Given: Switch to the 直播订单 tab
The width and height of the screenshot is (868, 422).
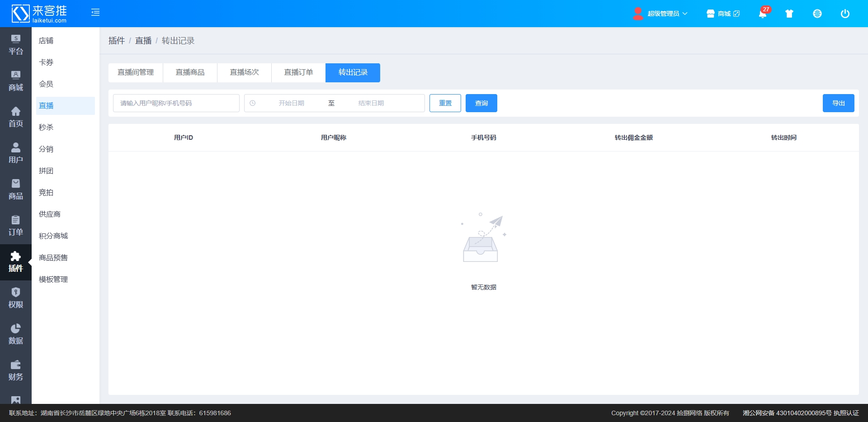Looking at the screenshot, I should pyautogui.click(x=298, y=72).
